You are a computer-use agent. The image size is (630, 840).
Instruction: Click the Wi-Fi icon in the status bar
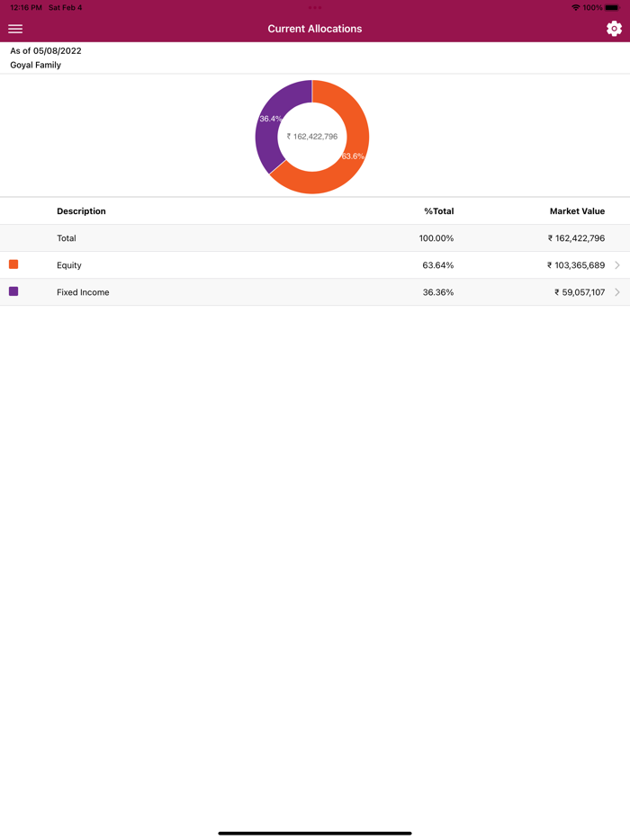pyautogui.click(x=574, y=5)
